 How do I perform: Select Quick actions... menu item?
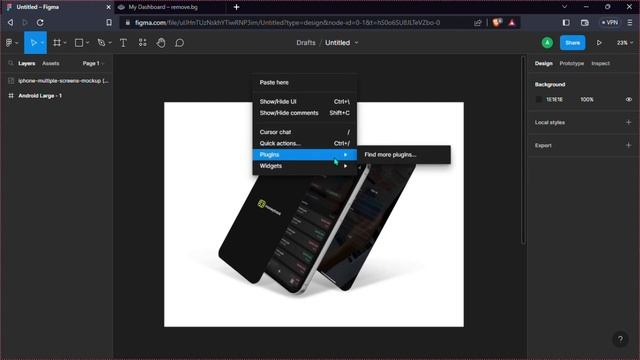[x=304, y=143]
